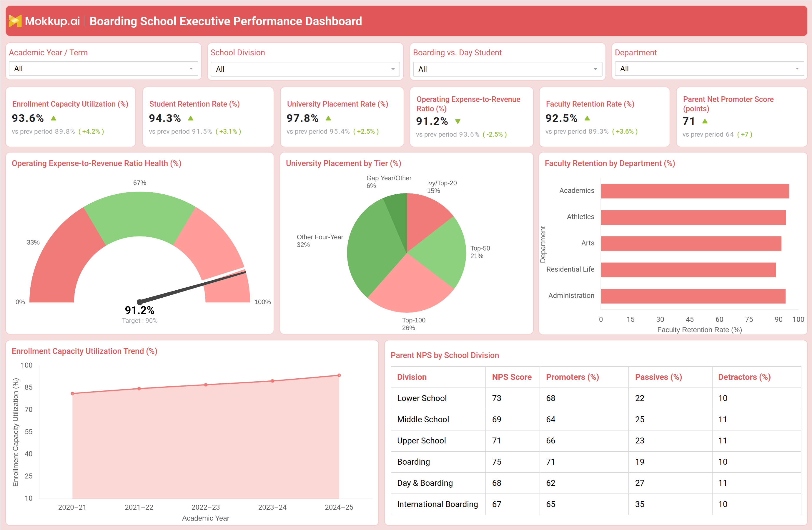The width and height of the screenshot is (812, 530).
Task: Click the 2022–23 trend data point
Action: 206,385
